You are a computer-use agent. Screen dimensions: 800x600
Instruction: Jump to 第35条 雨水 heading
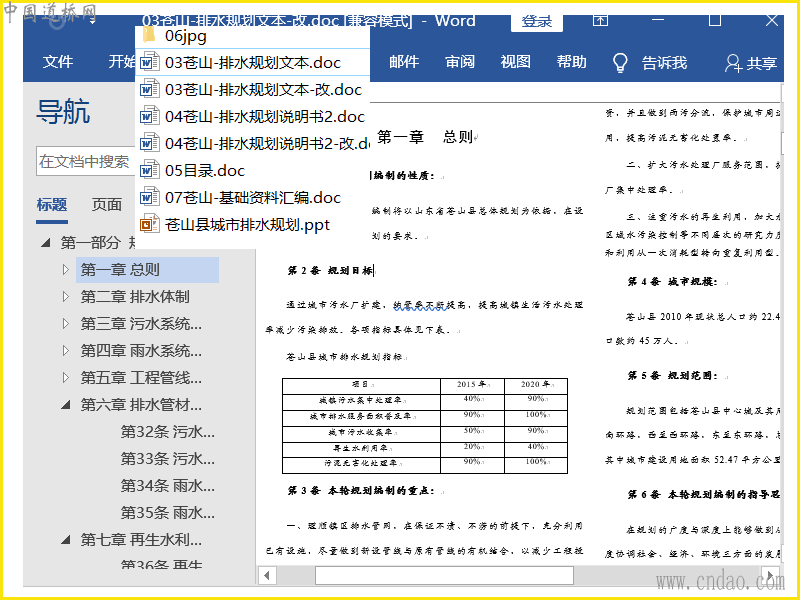[x=167, y=512]
